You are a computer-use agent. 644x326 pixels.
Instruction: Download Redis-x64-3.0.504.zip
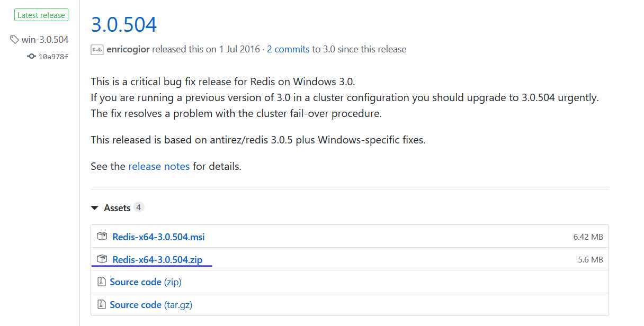click(157, 259)
